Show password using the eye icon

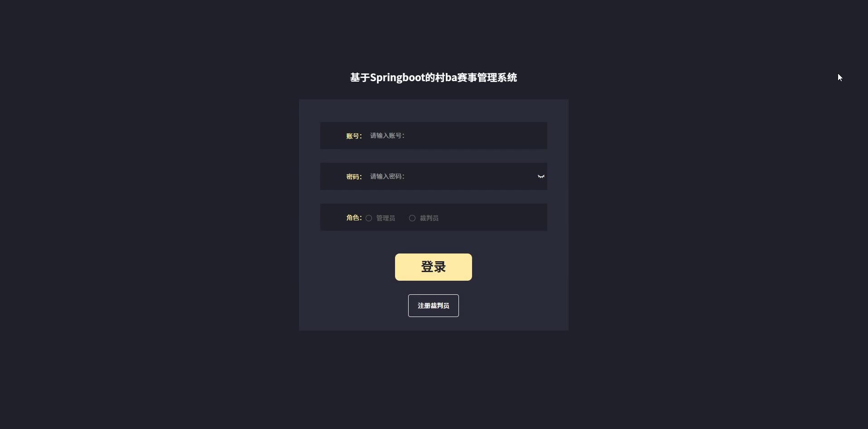541,176
